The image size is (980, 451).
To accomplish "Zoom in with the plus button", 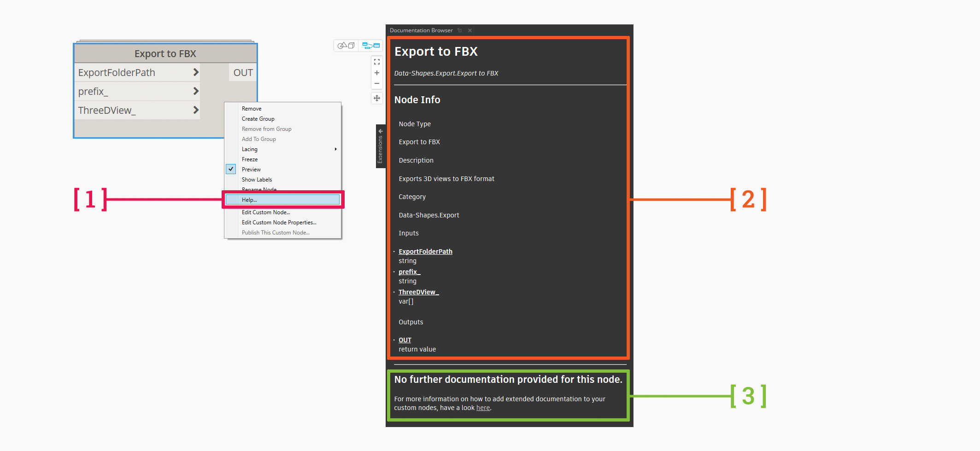I will (377, 73).
